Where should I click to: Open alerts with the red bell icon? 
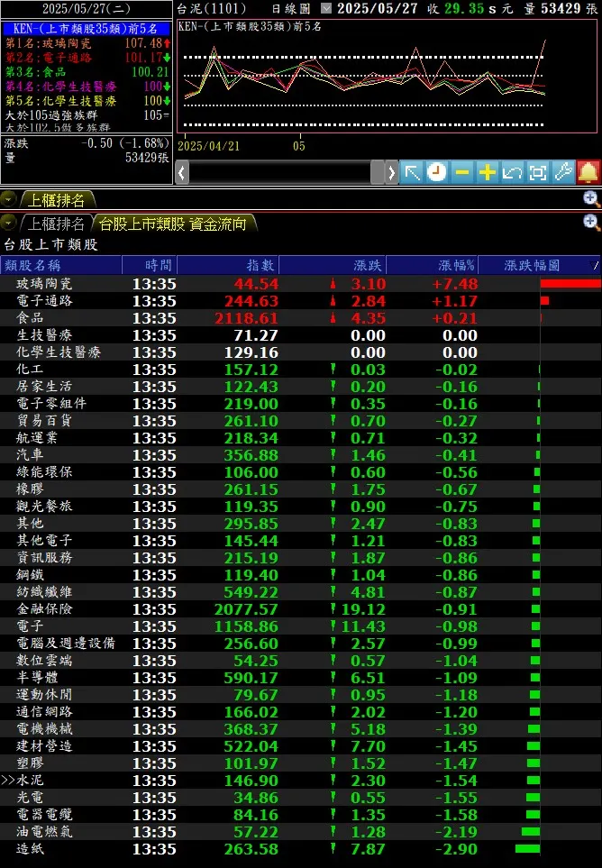point(588,173)
